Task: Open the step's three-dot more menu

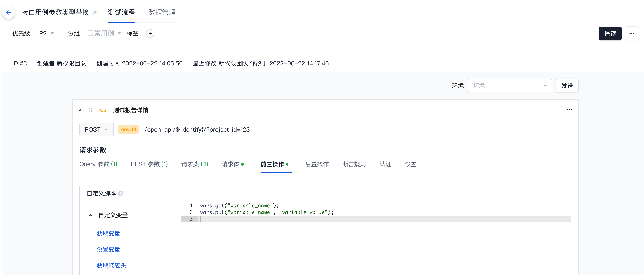Action: point(570,110)
